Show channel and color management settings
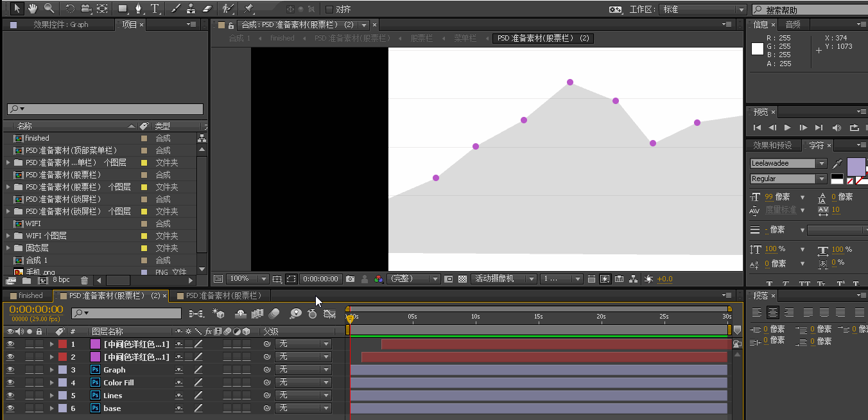 (379, 279)
